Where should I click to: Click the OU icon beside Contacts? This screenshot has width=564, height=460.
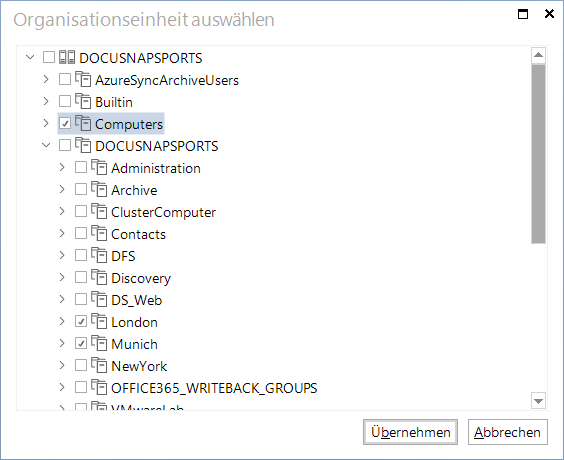pyautogui.click(x=99, y=233)
